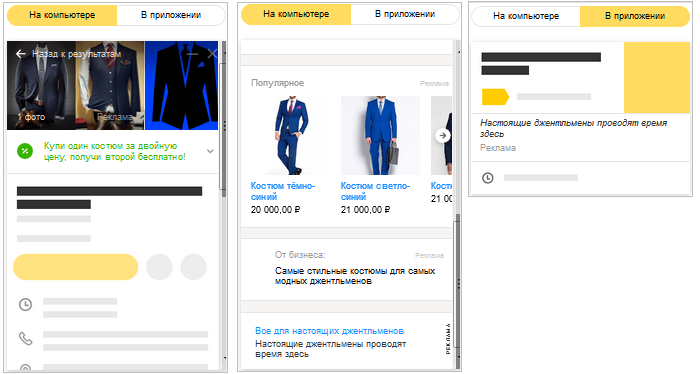Viewport: 700px width, 374px height.
Task: Select В приложении tab in the first panel
Action: (x=171, y=15)
